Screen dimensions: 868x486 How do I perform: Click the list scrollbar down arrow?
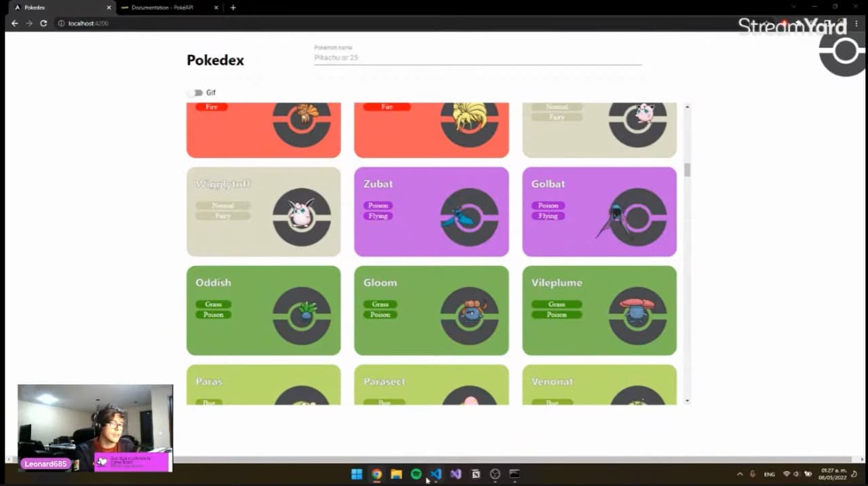tap(687, 400)
